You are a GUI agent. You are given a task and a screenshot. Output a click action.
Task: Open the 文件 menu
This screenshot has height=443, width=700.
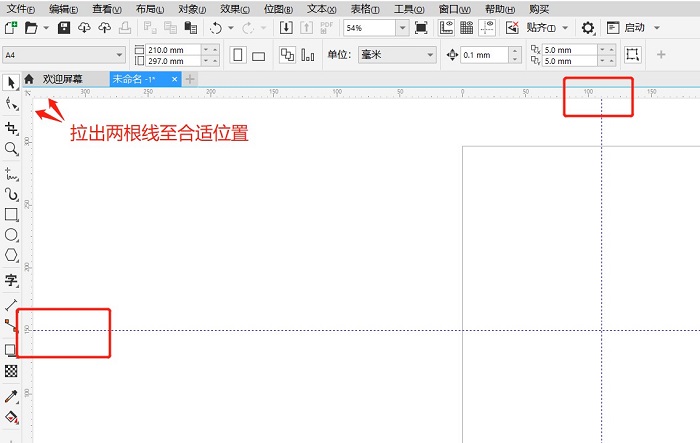click(x=21, y=9)
